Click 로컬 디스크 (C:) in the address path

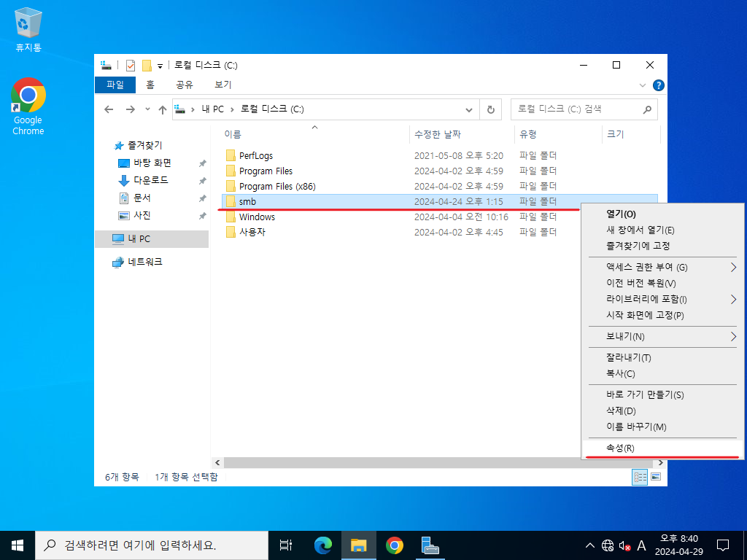point(272,109)
